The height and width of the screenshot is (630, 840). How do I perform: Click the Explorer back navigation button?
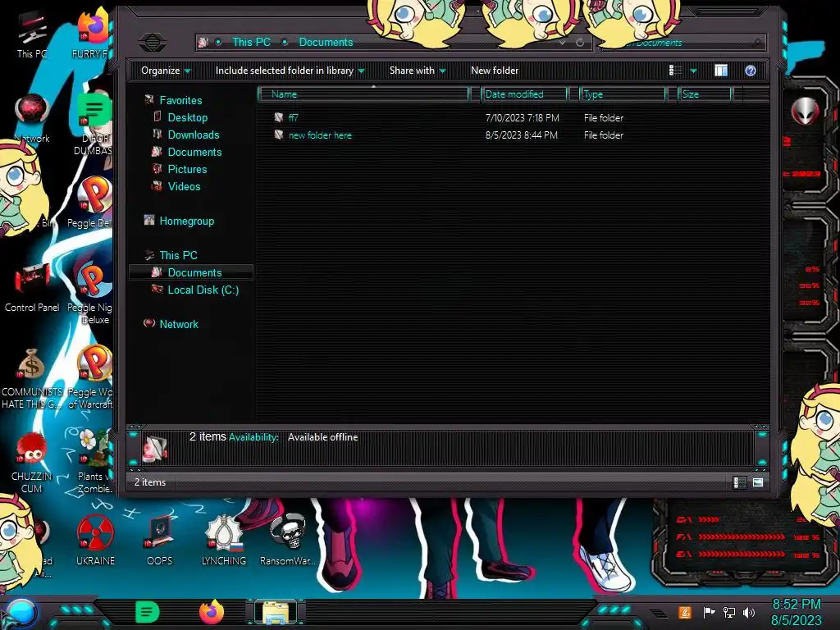pyautogui.click(x=152, y=42)
